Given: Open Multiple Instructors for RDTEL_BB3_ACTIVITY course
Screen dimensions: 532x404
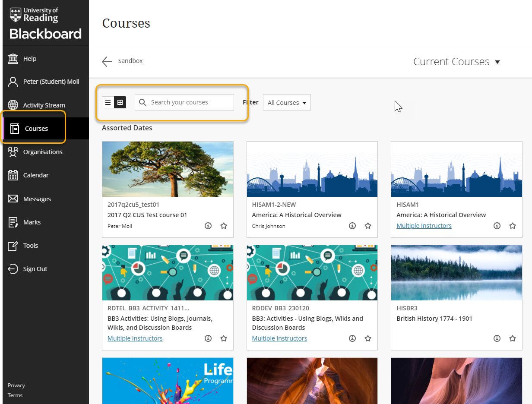Looking at the screenshot, I should click(x=135, y=338).
